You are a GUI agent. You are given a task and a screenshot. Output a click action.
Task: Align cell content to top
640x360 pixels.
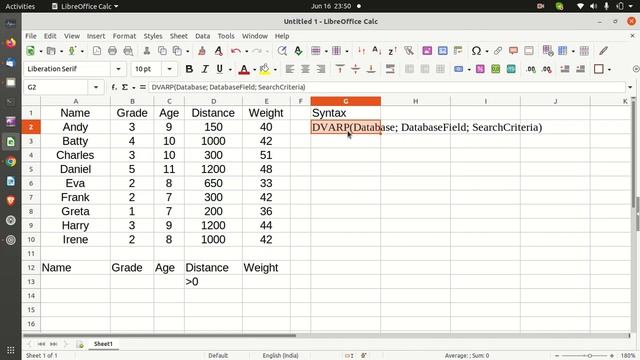tap(340, 69)
